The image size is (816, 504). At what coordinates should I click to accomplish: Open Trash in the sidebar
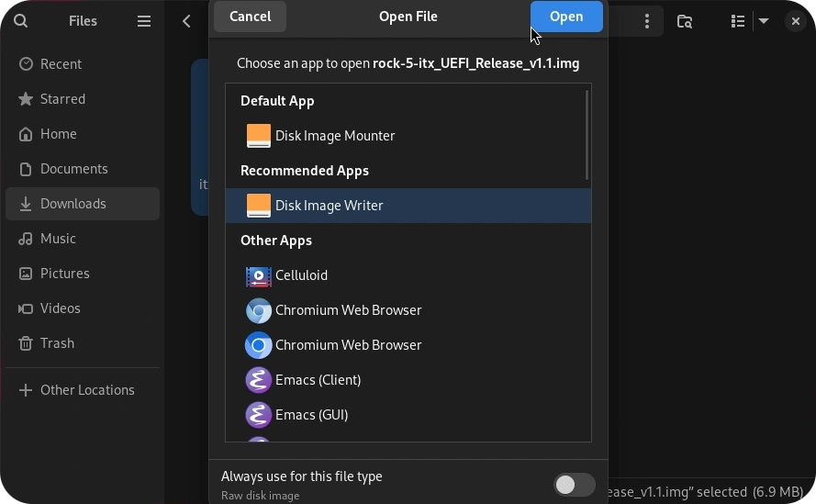click(83, 343)
